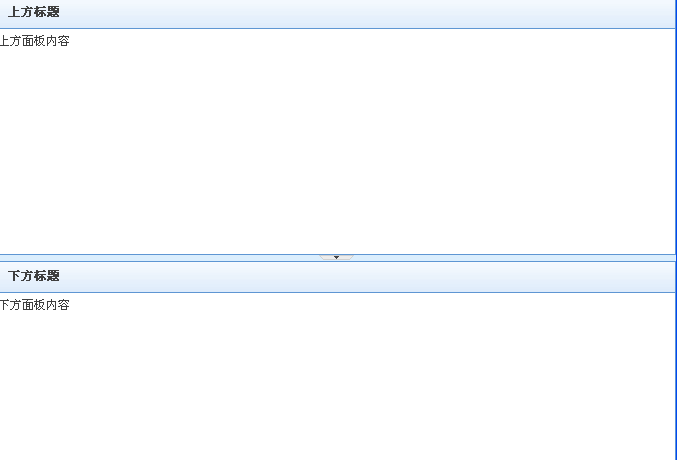Click empty area of the upper panel body
The width and height of the screenshot is (677, 460).
337,147
